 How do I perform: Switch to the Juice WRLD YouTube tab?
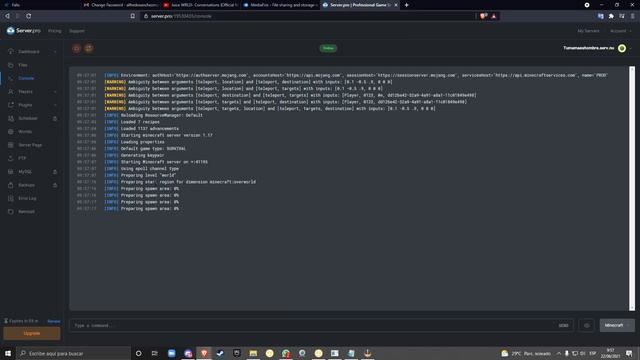[x=200, y=5]
